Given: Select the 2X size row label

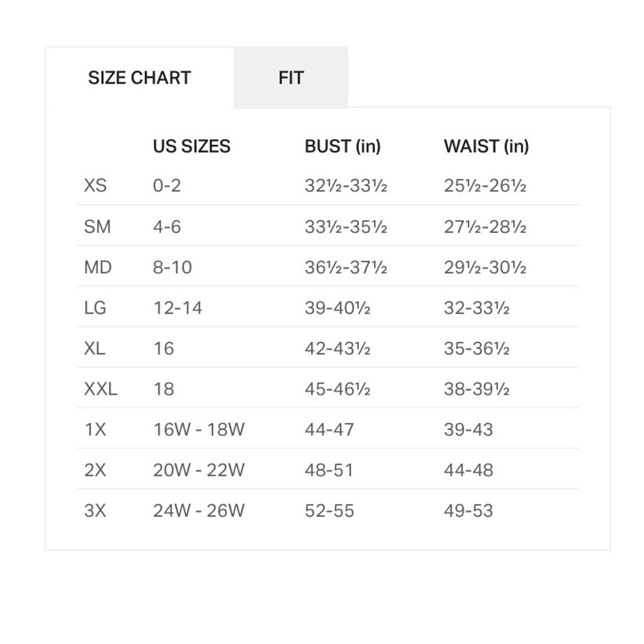Looking at the screenshot, I should (95, 470).
